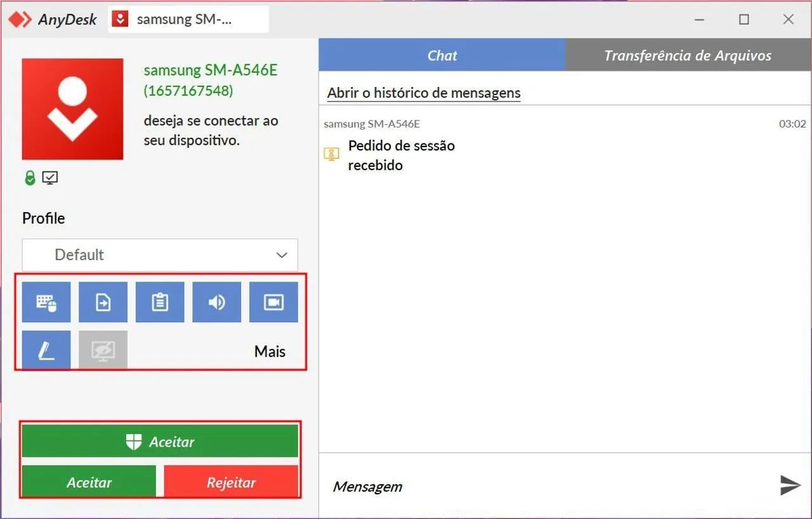
Task: Focus the Mensagem input field
Action: (546, 487)
